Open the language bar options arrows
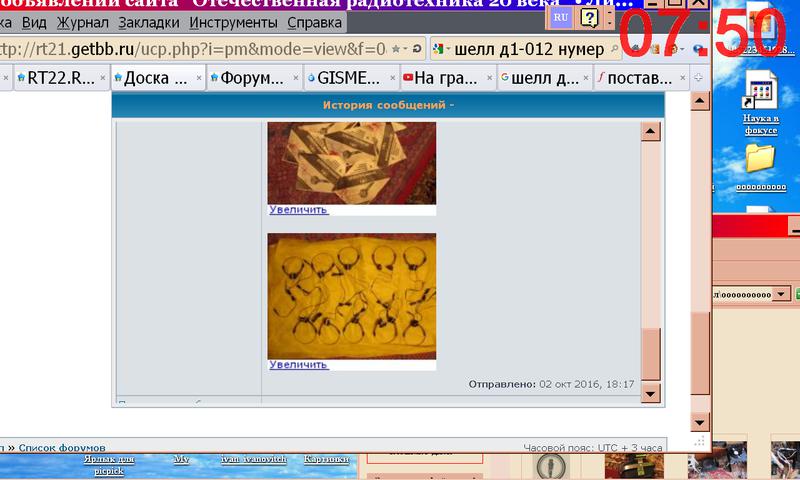 click(609, 17)
